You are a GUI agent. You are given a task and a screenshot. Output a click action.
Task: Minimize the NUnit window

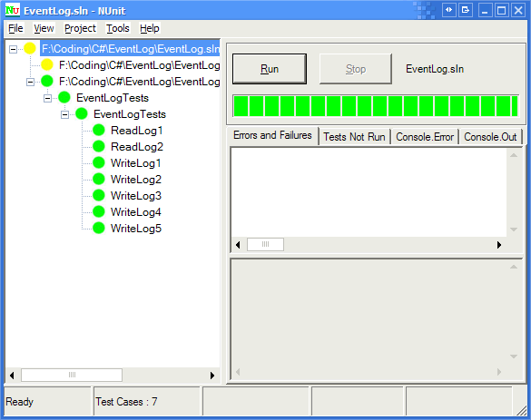[x=485, y=10]
